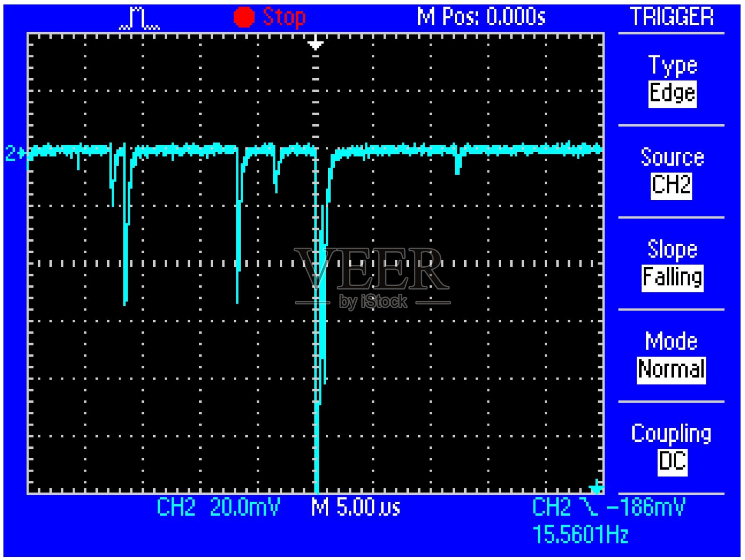This screenshot has height=560, width=745.
Task: Click the trigger level arrow at bottom right
Action: [x=596, y=488]
